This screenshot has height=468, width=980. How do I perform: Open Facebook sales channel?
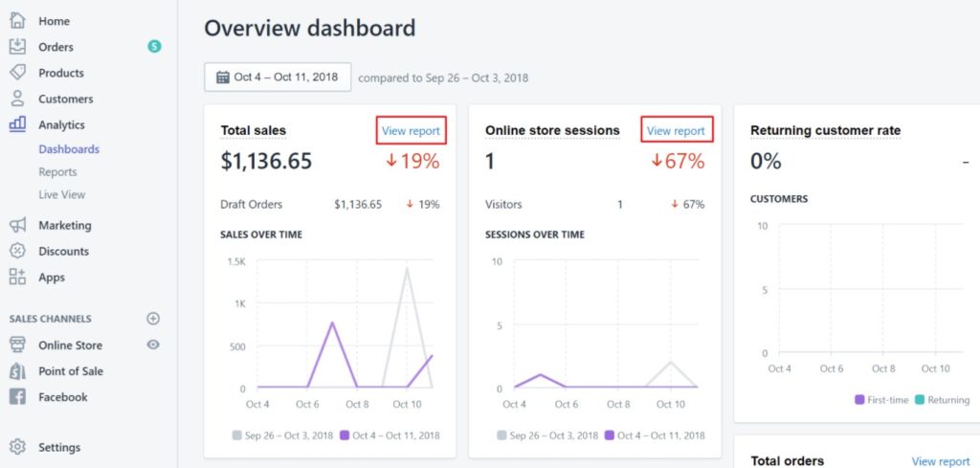pyautogui.click(x=63, y=397)
